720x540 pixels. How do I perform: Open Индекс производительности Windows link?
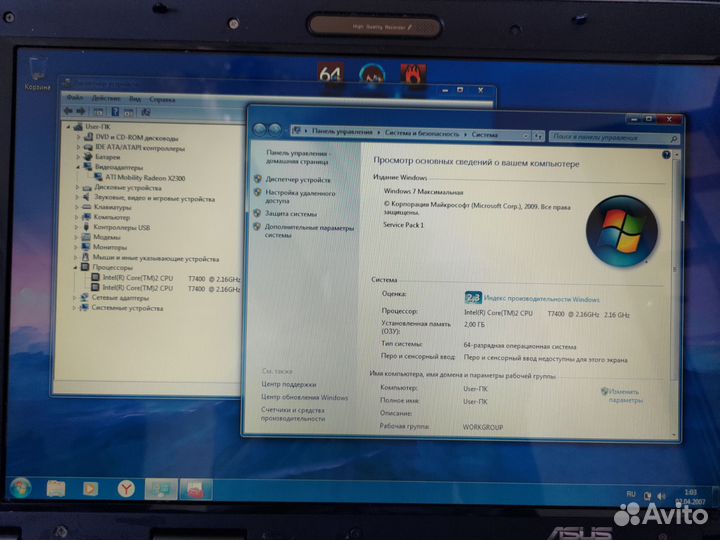coord(542,299)
